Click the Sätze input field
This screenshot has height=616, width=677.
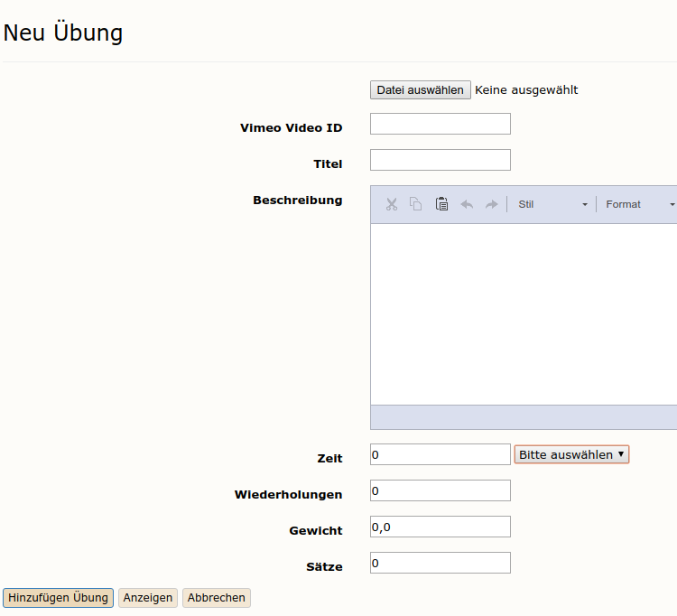[441, 563]
